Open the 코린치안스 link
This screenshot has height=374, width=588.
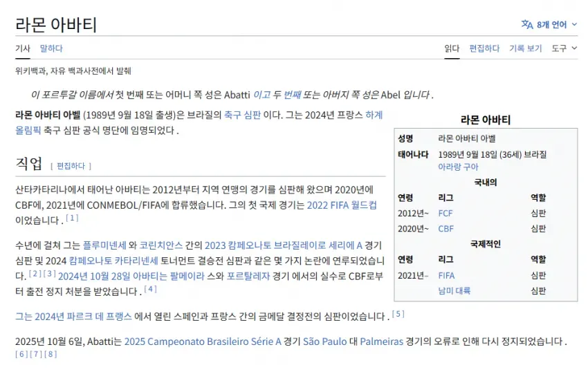(x=161, y=245)
